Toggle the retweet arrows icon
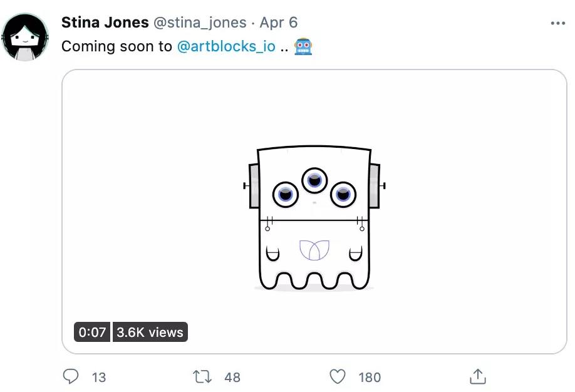Viewport: 575px width, 392px height. (202, 376)
